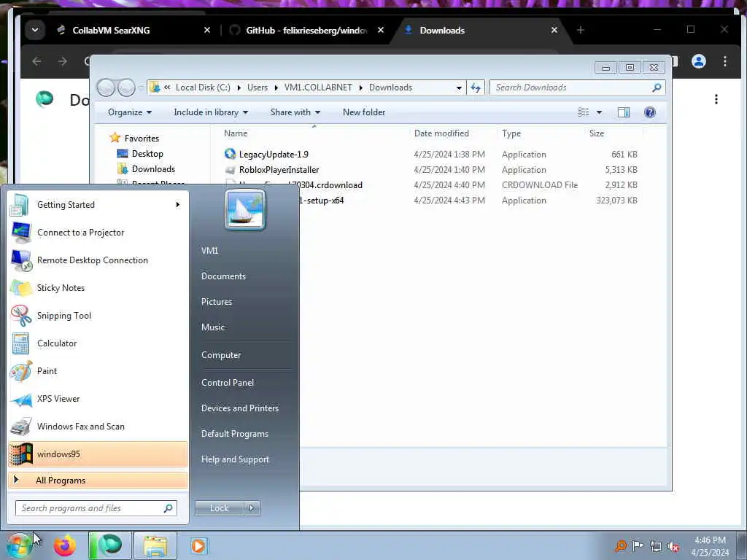Click New folder in Explorer toolbar
This screenshot has width=747, height=560.
tap(364, 112)
